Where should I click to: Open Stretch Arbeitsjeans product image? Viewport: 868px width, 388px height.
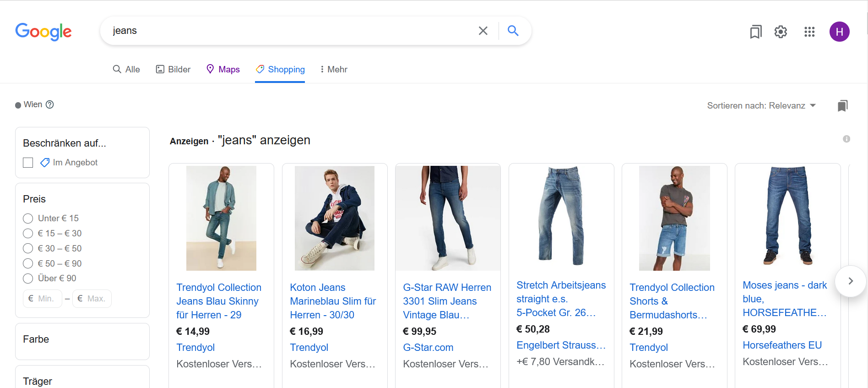coord(561,216)
